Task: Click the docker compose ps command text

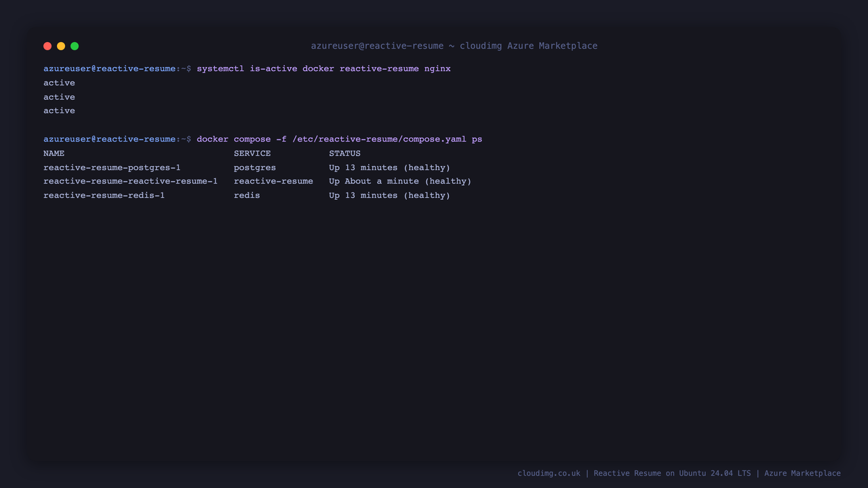Action: [x=339, y=139]
